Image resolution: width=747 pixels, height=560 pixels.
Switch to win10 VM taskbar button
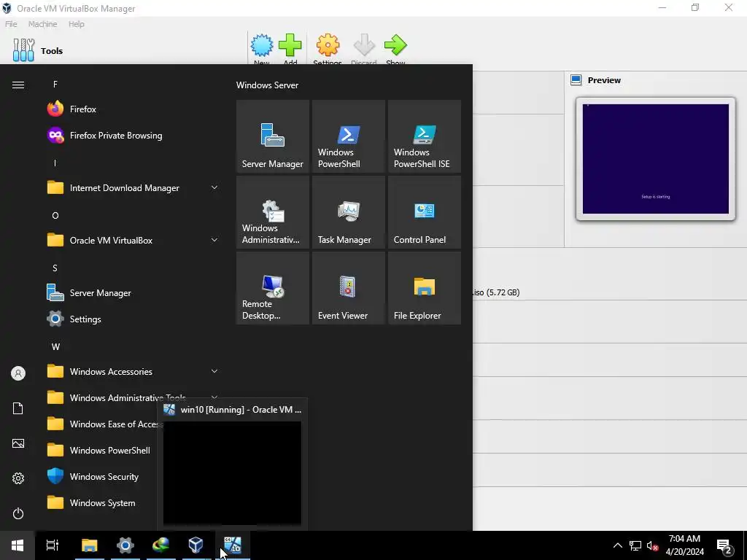click(233, 545)
